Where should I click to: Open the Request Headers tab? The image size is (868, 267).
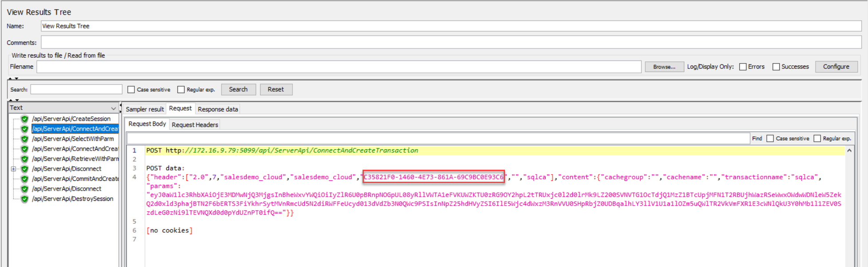[195, 125]
